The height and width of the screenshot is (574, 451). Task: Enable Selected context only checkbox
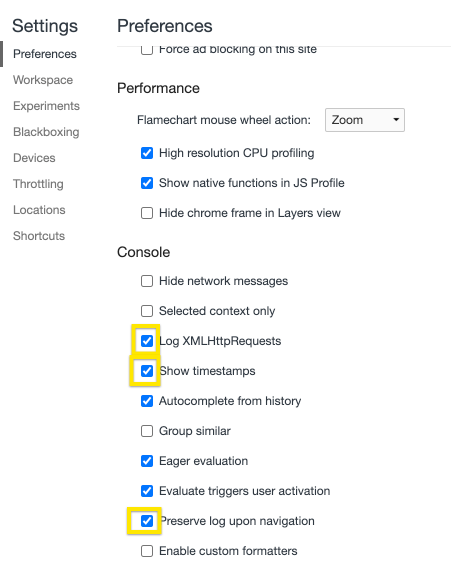[147, 311]
